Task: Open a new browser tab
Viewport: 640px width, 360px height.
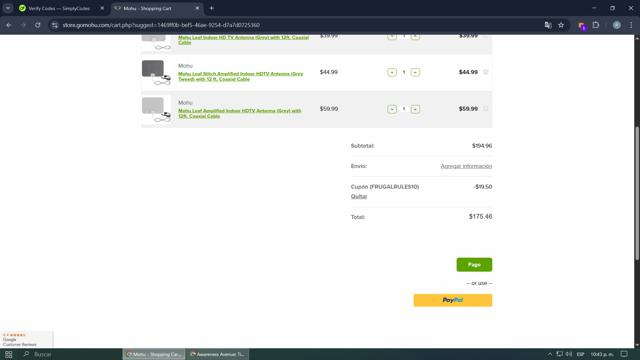Action: (211, 8)
